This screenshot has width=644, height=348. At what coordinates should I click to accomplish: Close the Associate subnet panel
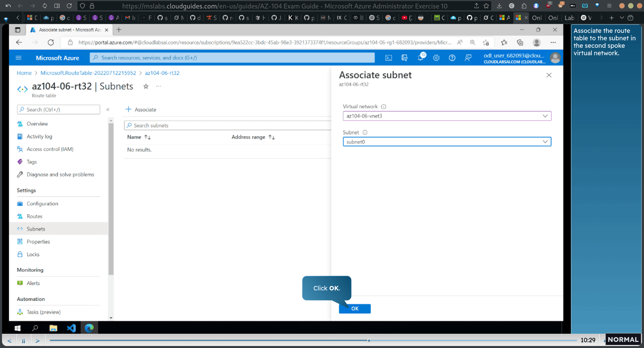pos(549,75)
